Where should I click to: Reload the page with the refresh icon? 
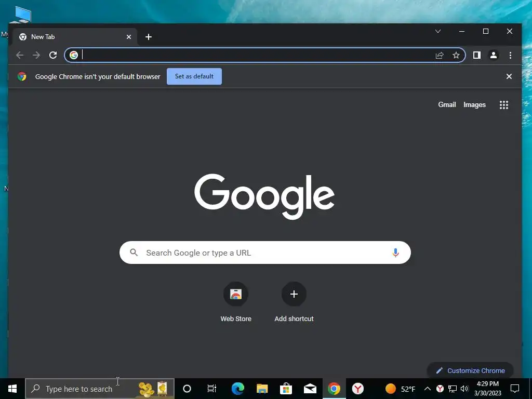pos(53,55)
